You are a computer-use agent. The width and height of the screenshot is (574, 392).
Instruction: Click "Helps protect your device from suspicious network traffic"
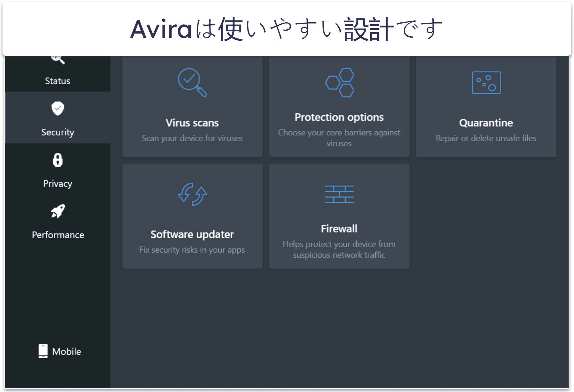[x=339, y=249]
